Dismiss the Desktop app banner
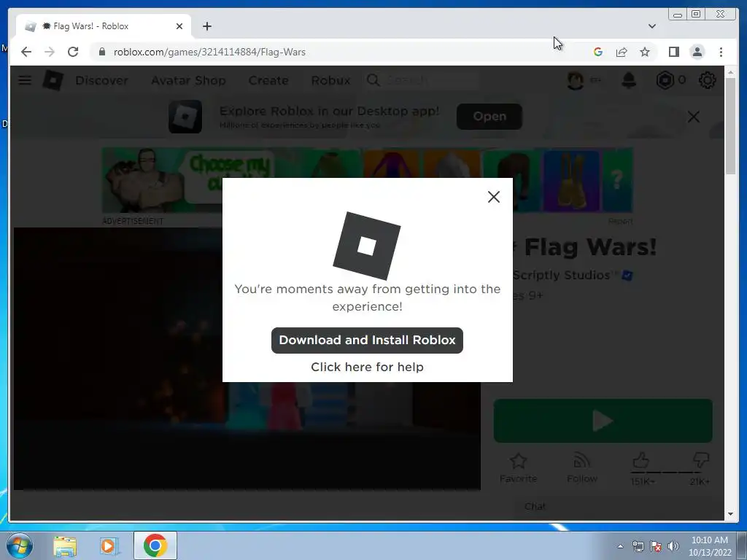Image resolution: width=747 pixels, height=560 pixels. click(x=694, y=117)
